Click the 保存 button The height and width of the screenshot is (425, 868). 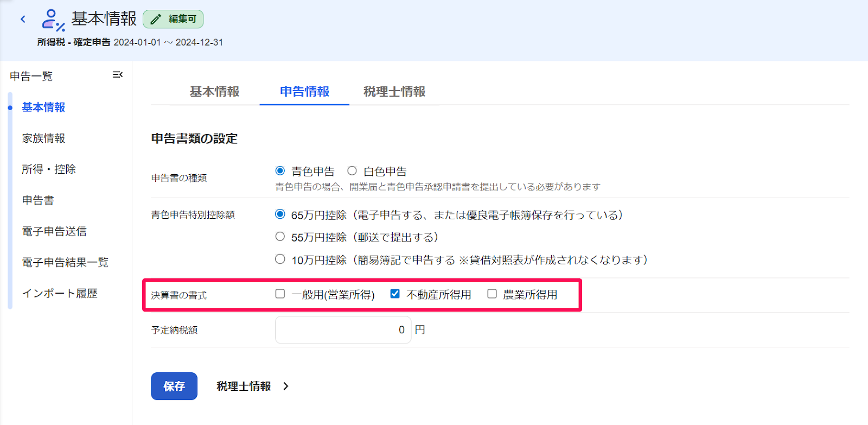[174, 386]
